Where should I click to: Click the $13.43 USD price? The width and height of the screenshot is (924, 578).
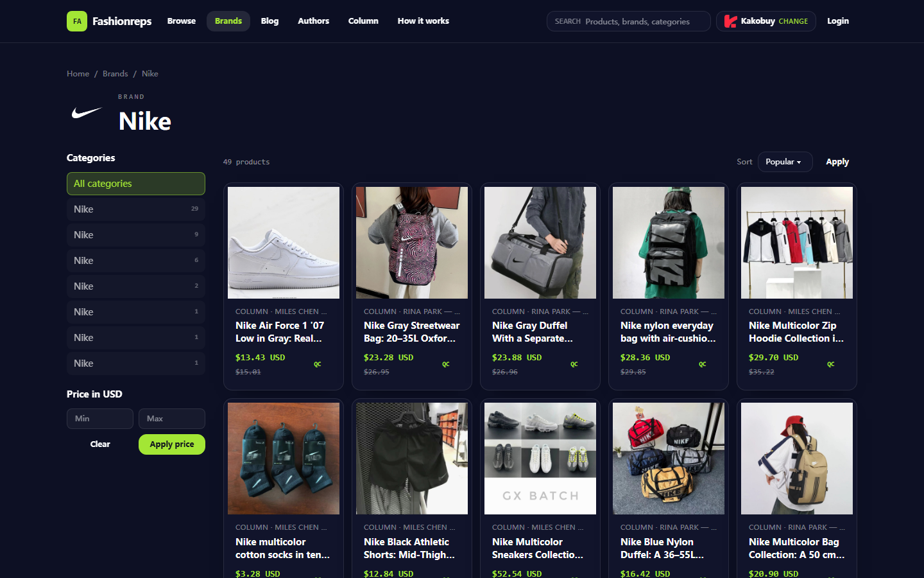260,358
